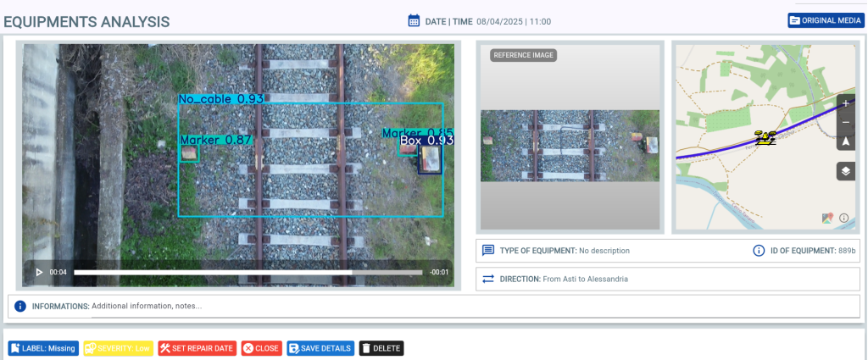Viewport: 868px width, 360px height.
Task: Open the map layers selector
Action: [845, 171]
